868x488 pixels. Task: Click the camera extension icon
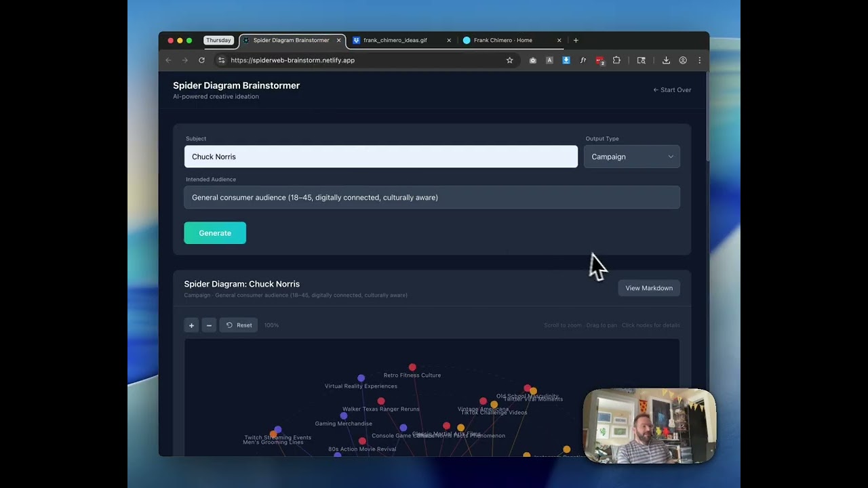click(533, 60)
